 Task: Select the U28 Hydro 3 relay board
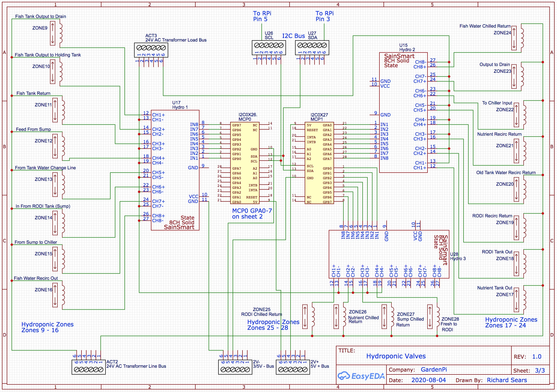click(x=389, y=254)
